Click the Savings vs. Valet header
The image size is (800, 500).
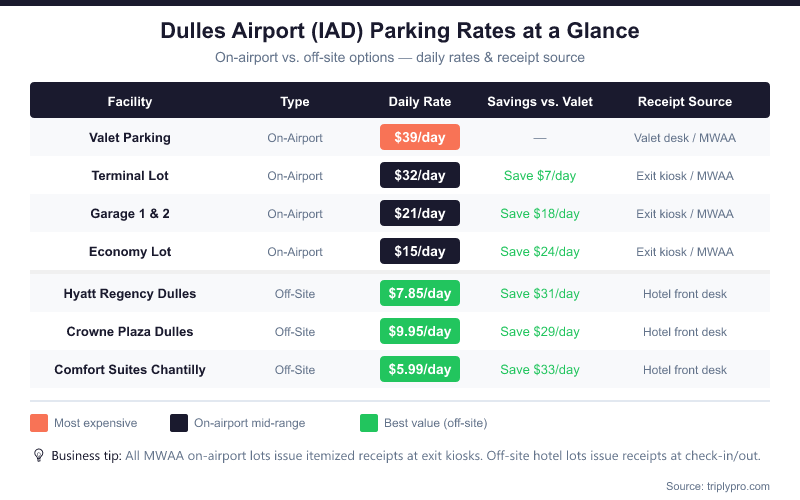(540, 101)
